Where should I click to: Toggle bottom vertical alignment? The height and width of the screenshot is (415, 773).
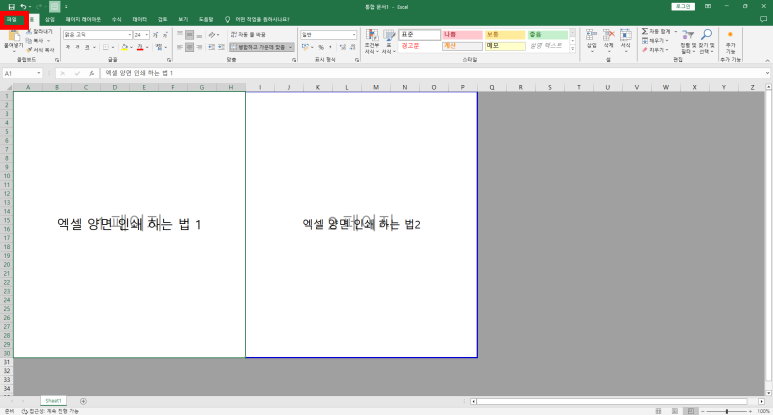click(x=199, y=35)
